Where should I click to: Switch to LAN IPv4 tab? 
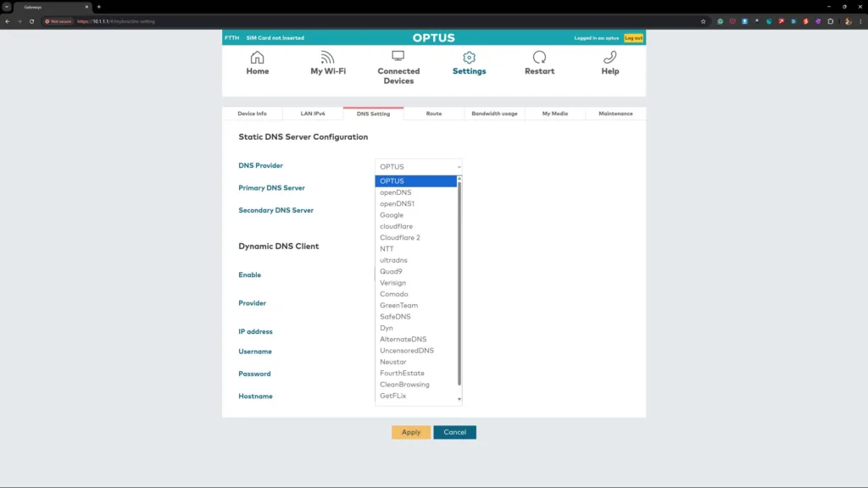click(313, 114)
